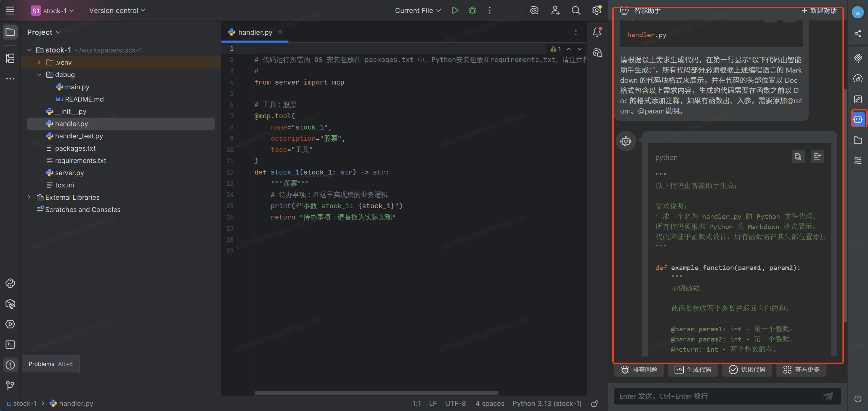The width and height of the screenshot is (868, 411).
Task: Open the Code With Me add-user icon
Action: pos(555,11)
